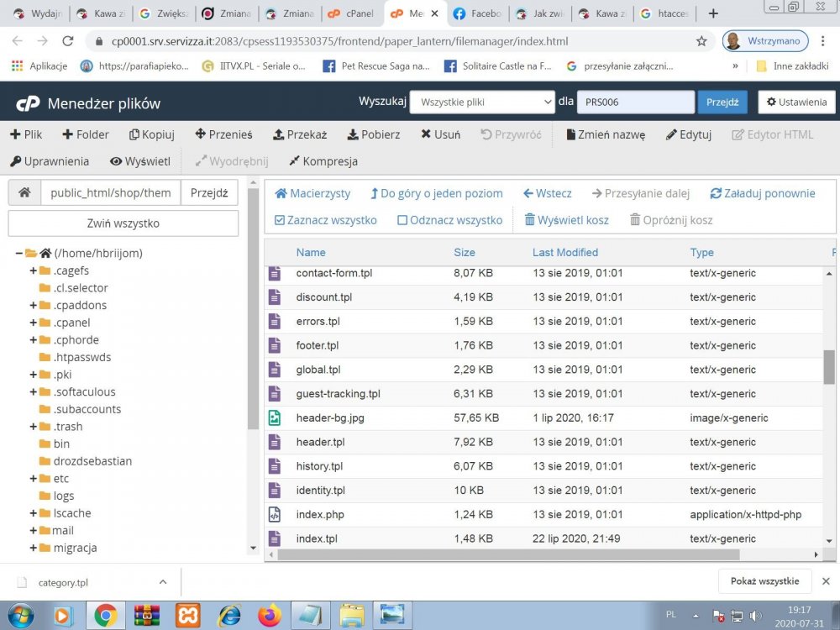Click the search field containing PRS006
The image size is (840, 630).
pos(635,102)
